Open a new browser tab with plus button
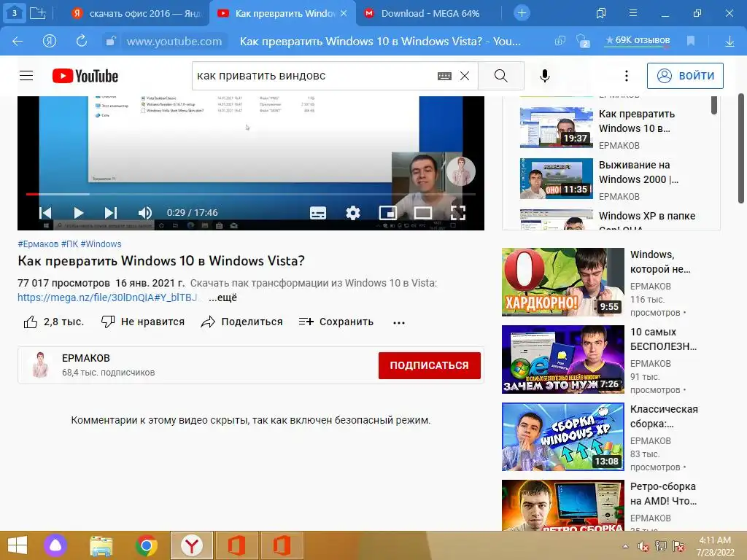 522,13
